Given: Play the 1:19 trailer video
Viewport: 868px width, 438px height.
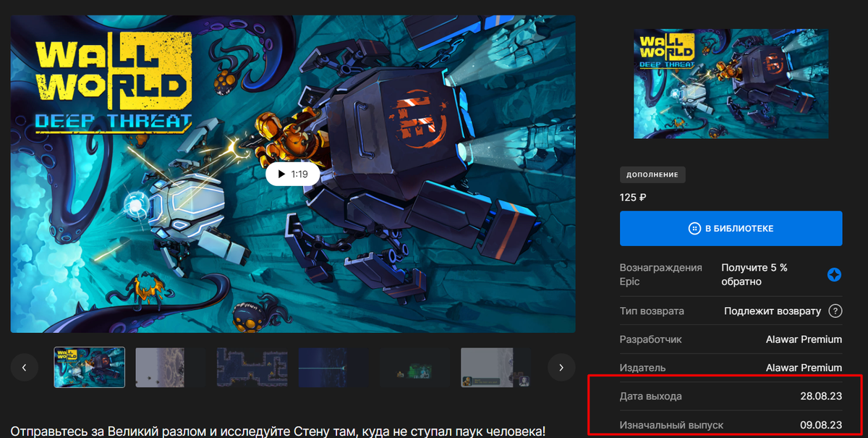Looking at the screenshot, I should tap(292, 174).
